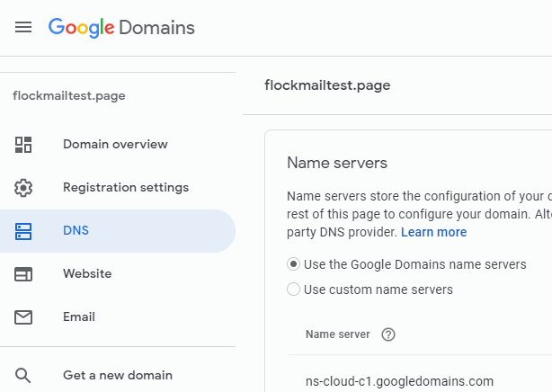552x392 pixels.
Task: Open Registration settings in sidebar
Action: click(118, 188)
